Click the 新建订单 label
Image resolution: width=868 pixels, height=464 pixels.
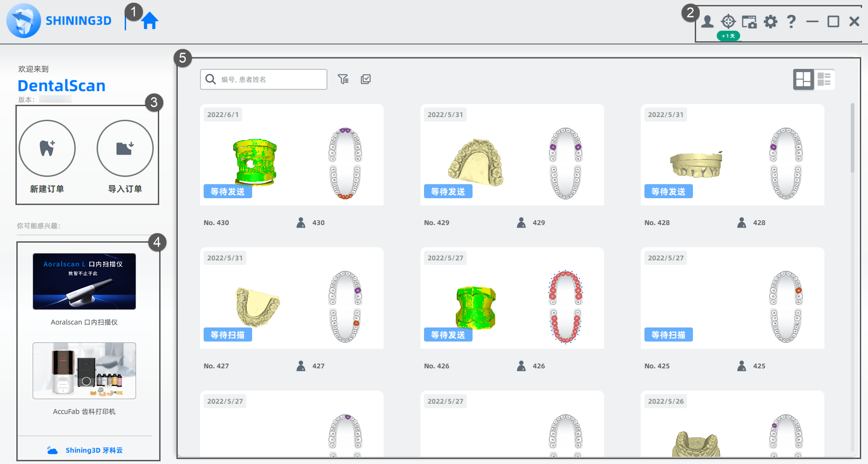click(x=47, y=189)
